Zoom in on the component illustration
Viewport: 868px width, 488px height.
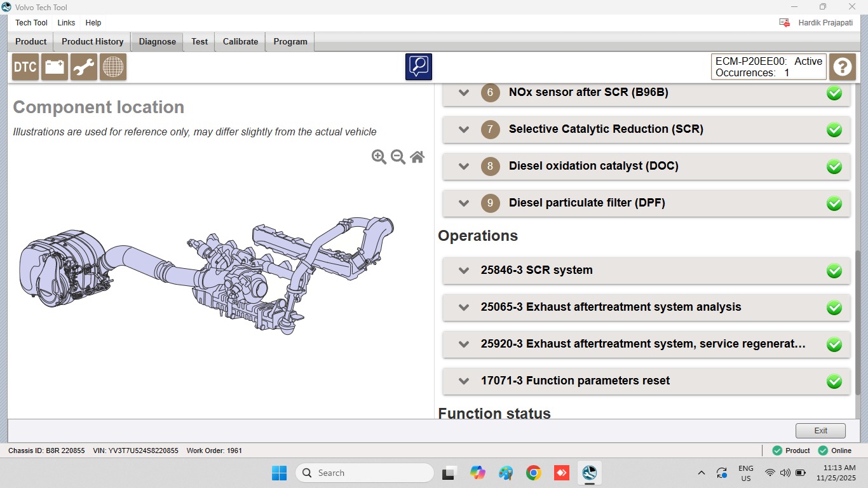coord(379,157)
